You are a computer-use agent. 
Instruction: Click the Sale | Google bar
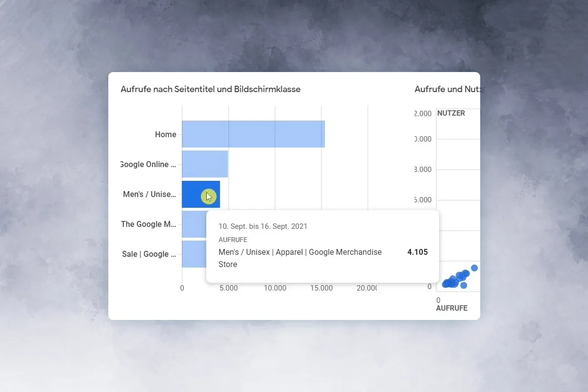pyautogui.click(x=194, y=254)
